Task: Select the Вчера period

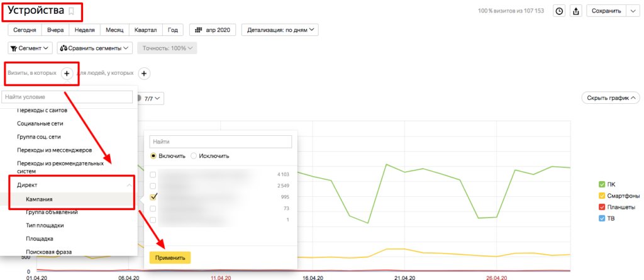Action: click(55, 30)
